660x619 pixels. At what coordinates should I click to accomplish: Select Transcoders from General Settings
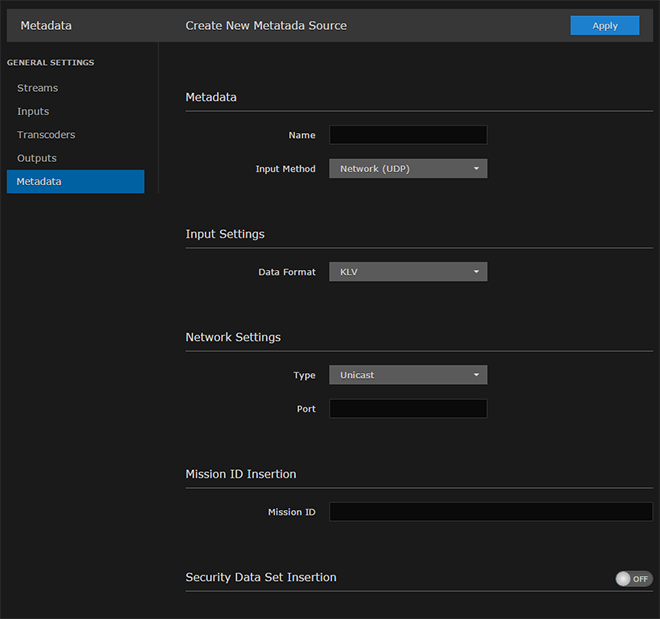(x=46, y=135)
